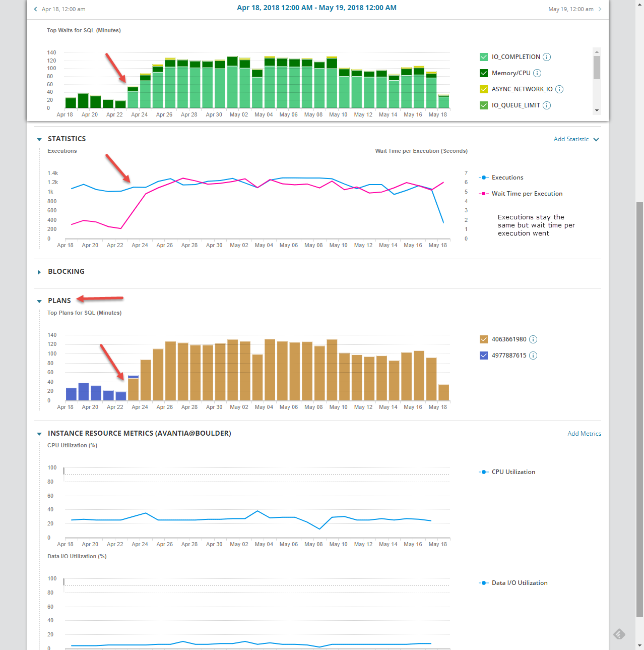Click the Add Metrics link
This screenshot has height=650, width=644.
pyautogui.click(x=584, y=434)
